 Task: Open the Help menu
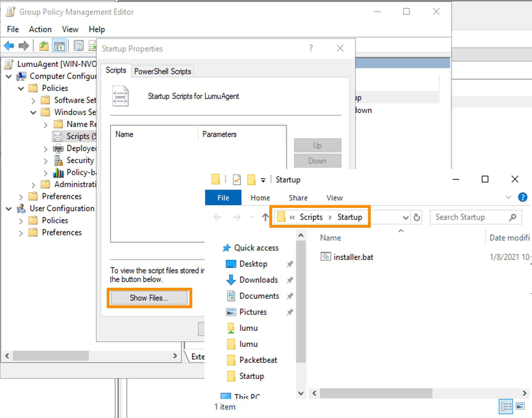point(97,29)
